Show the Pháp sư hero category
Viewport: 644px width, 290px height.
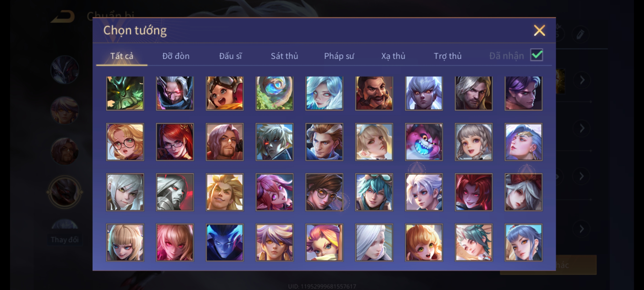point(339,56)
